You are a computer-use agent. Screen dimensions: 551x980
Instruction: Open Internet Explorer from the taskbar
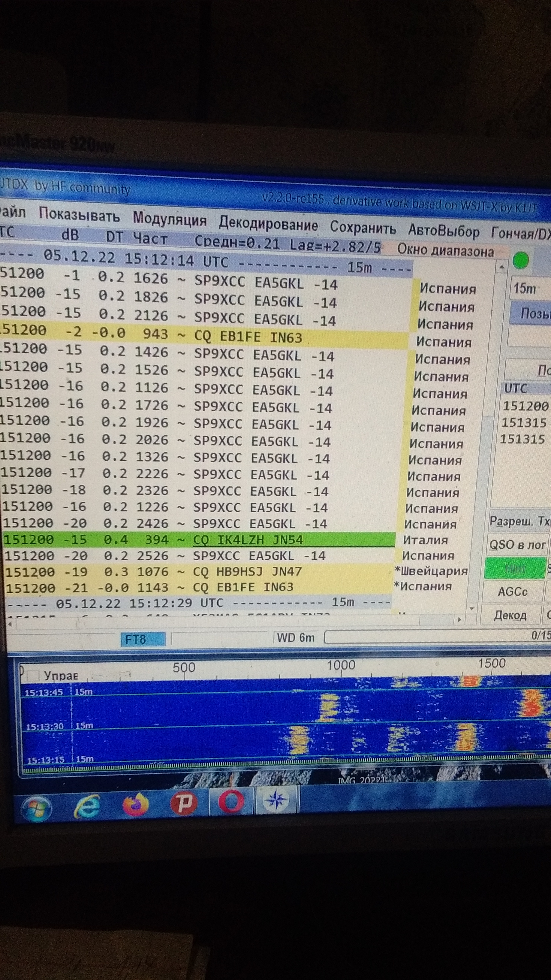(87, 806)
